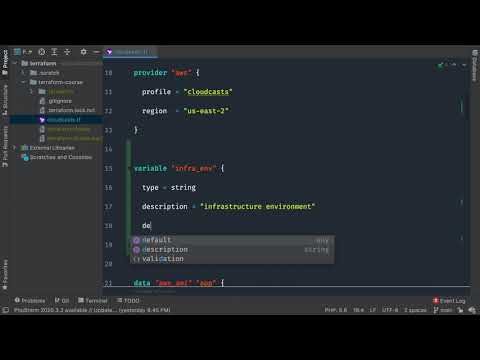The height and width of the screenshot is (360, 480).
Task: Select the scratch folder
Action: coord(45,73)
